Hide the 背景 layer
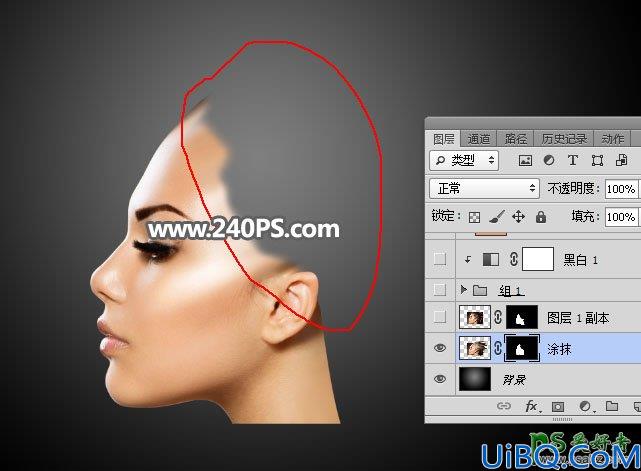 [440, 379]
